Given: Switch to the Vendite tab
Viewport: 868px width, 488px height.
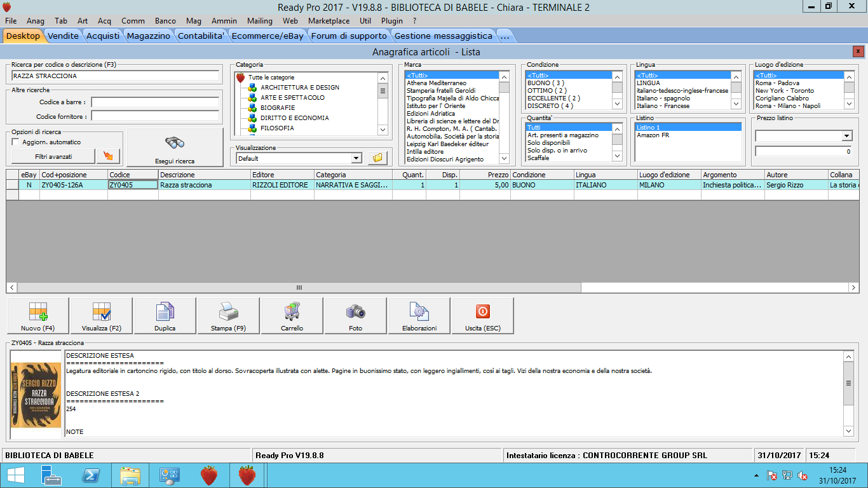Looking at the screenshot, I should click(63, 36).
